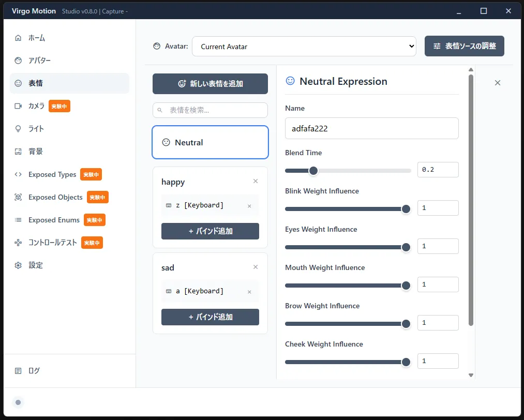Click the avatar face icon in sidebar
Screen dimensions: 524x420
pos(19,61)
